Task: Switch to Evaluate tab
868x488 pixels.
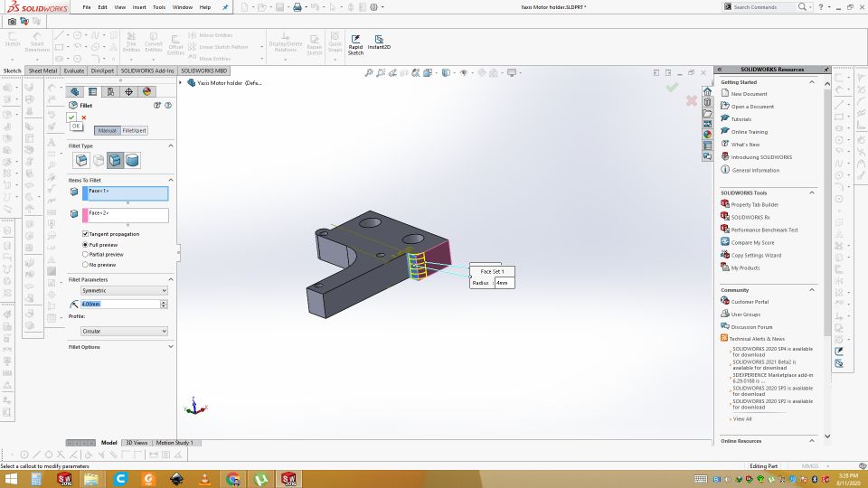Action: [73, 70]
